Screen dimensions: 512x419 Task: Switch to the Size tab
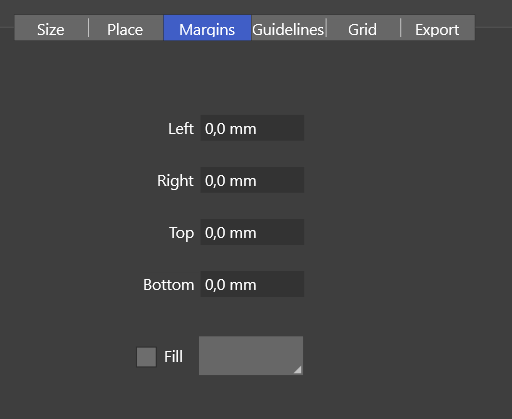pos(51,28)
